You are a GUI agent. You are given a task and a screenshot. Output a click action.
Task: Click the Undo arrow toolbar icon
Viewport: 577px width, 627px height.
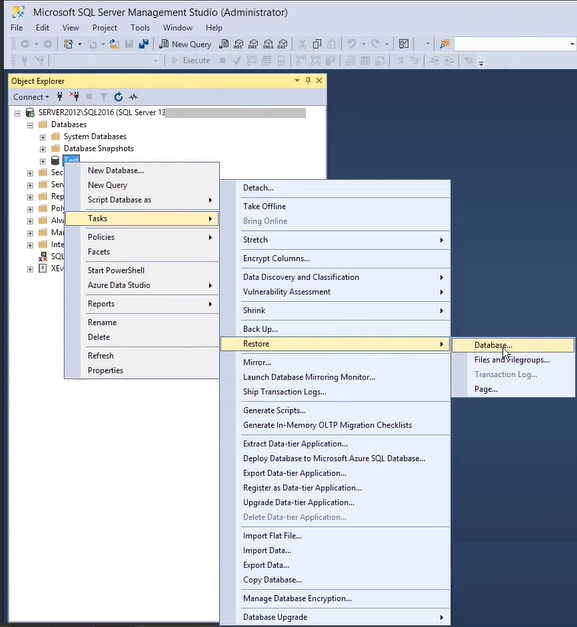point(352,44)
